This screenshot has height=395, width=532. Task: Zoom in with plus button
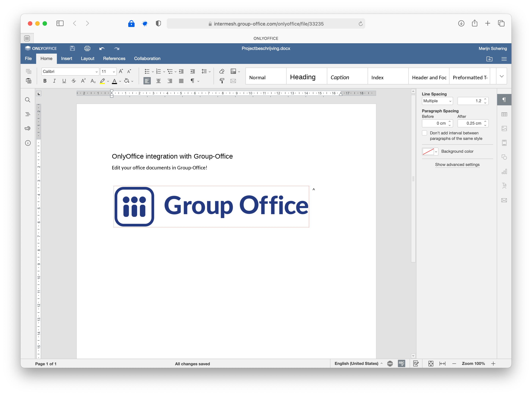click(493, 363)
